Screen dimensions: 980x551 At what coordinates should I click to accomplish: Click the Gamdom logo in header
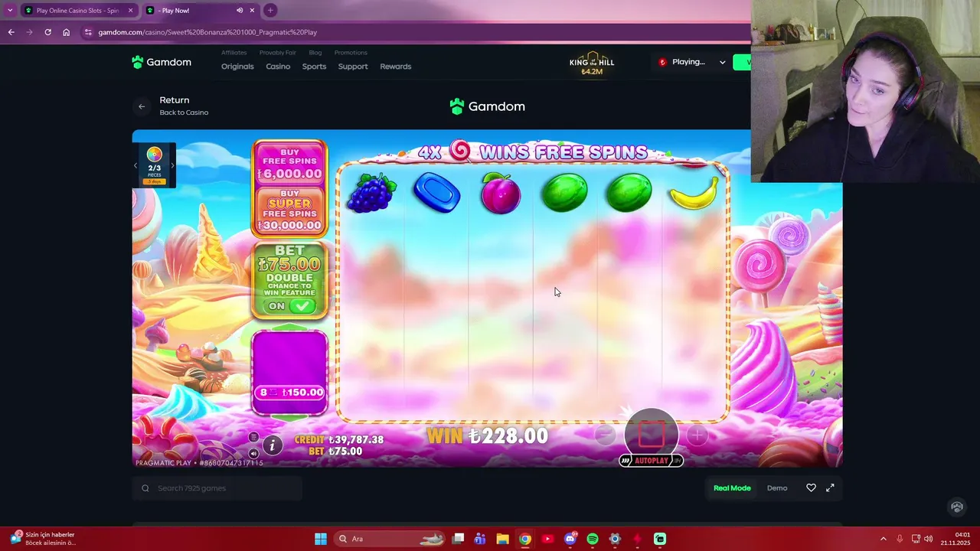(162, 62)
